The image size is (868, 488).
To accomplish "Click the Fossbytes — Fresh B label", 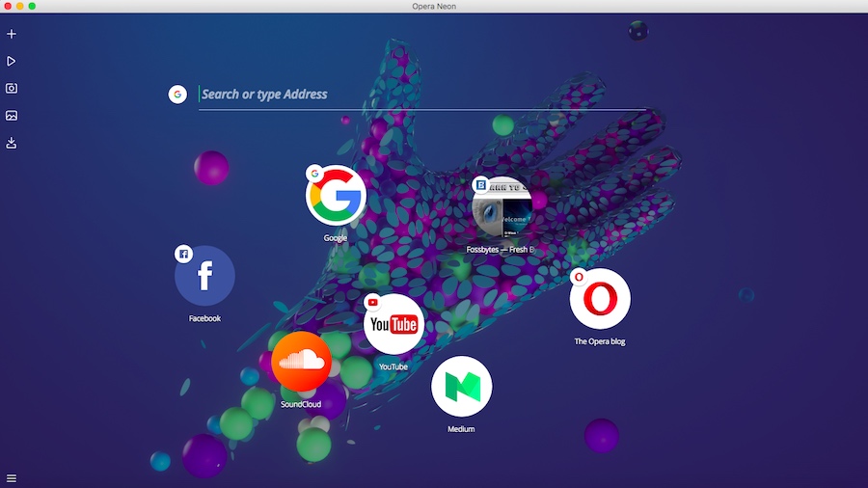I will coord(500,250).
